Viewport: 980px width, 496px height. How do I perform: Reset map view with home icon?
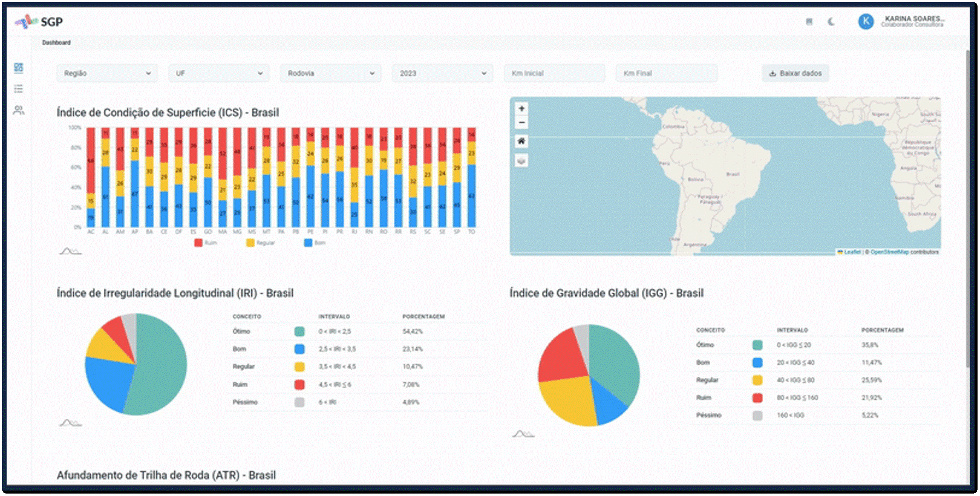(521, 141)
